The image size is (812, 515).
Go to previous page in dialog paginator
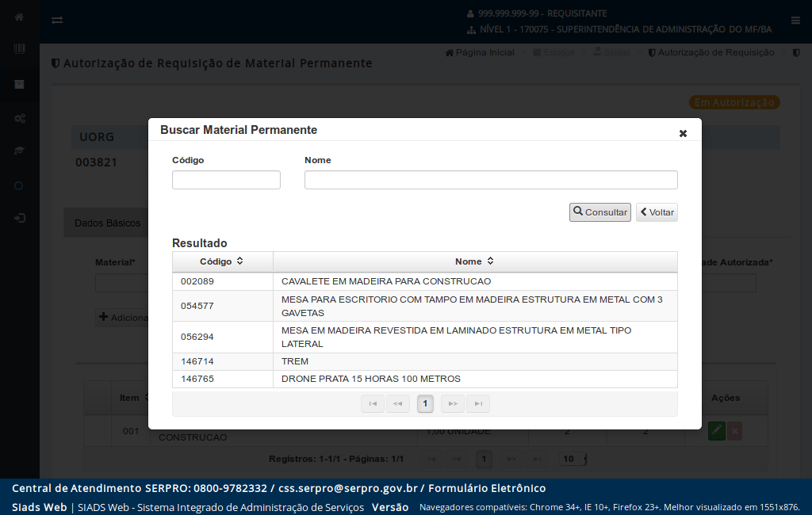[x=398, y=404]
